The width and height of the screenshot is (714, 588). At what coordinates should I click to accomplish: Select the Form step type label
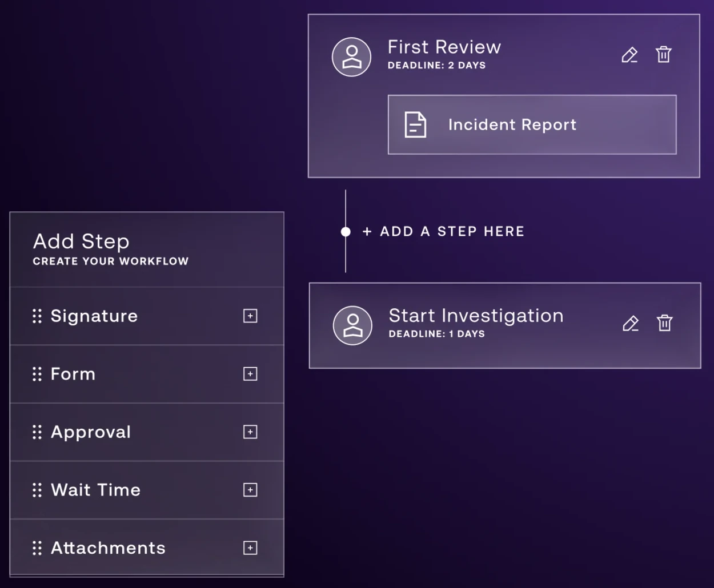pyautogui.click(x=73, y=374)
